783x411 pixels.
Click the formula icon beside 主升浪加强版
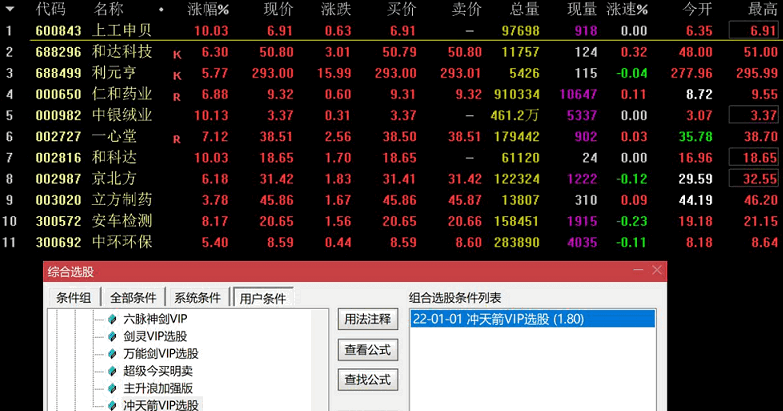[112, 389]
